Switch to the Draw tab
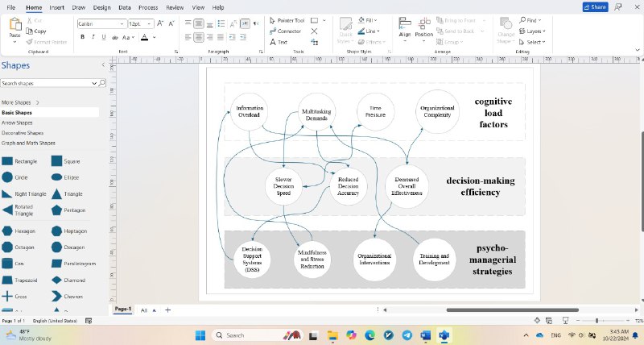The height and width of the screenshot is (345, 644). click(x=78, y=7)
